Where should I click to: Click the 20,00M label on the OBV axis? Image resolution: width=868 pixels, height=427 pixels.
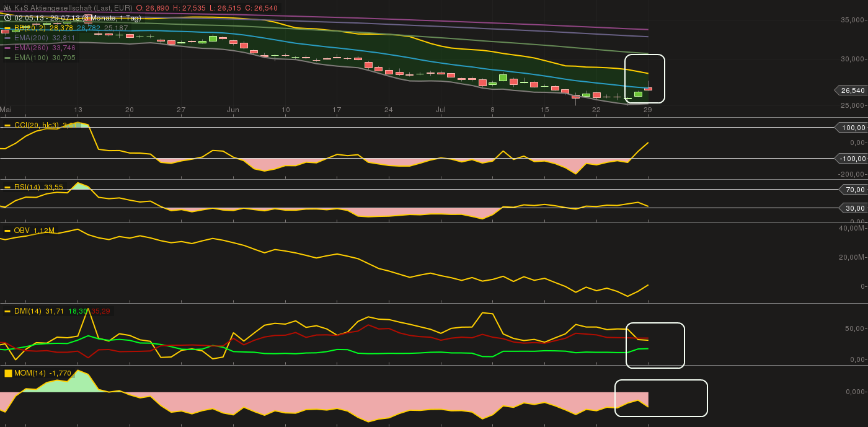pyautogui.click(x=851, y=257)
